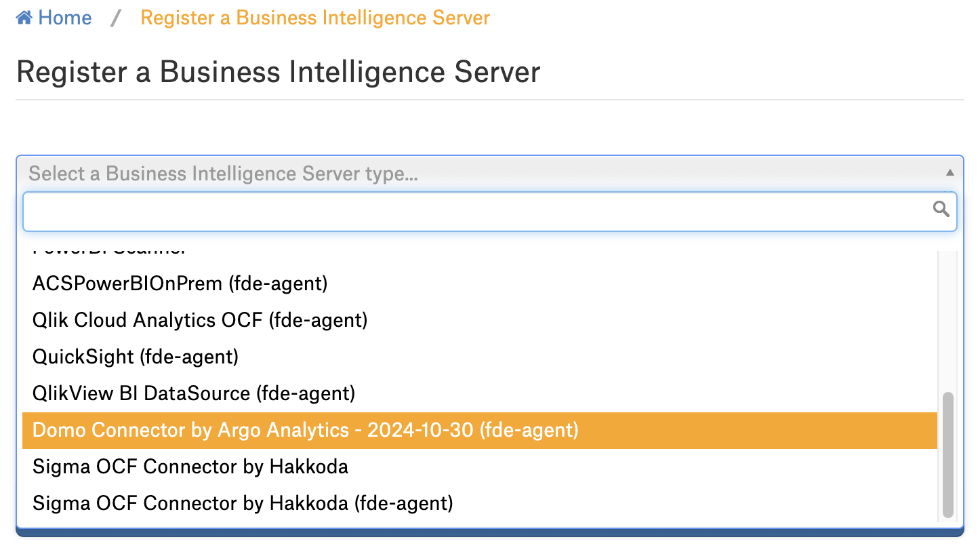Collapse the Business Intelligence Server type dropdown
980x552 pixels.
click(489, 174)
